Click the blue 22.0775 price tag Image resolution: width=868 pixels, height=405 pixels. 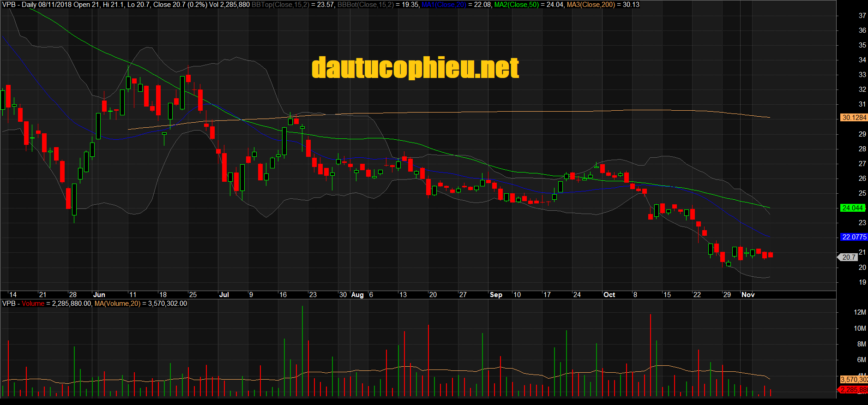click(854, 237)
